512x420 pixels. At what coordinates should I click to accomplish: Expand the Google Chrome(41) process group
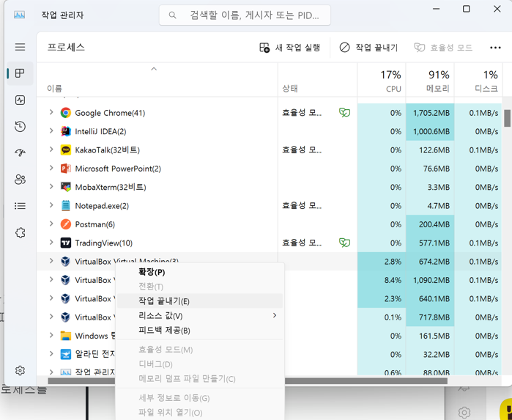coord(51,112)
